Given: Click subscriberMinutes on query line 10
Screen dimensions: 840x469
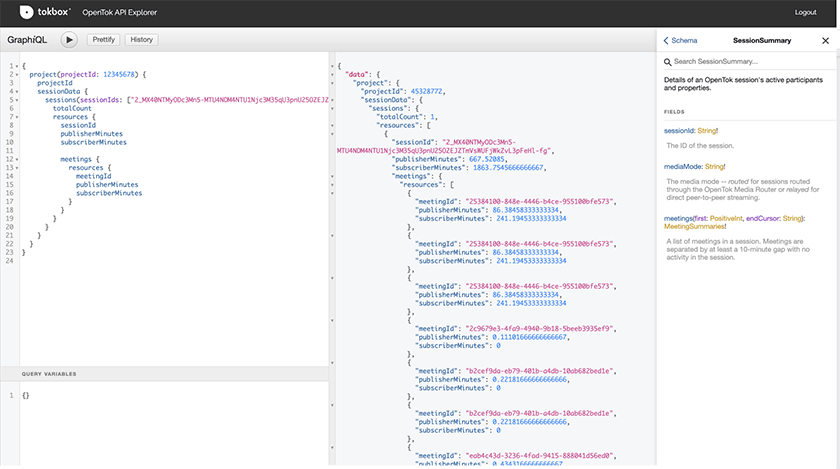Looking at the screenshot, I should (94, 143).
